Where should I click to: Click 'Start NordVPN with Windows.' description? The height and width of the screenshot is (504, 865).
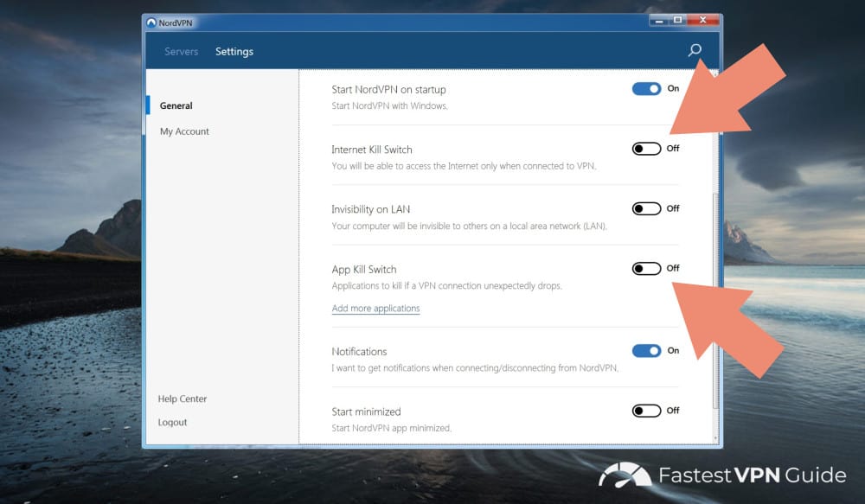click(389, 105)
